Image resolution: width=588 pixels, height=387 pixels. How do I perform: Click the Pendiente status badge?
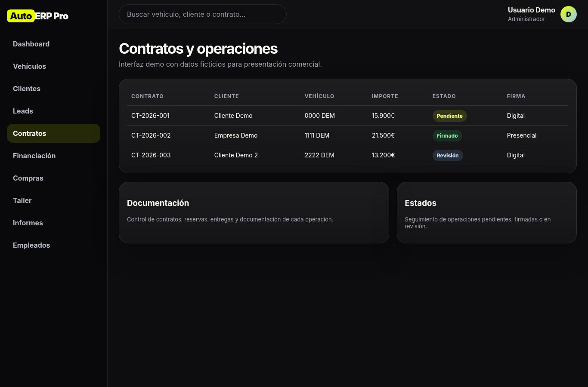(449, 116)
